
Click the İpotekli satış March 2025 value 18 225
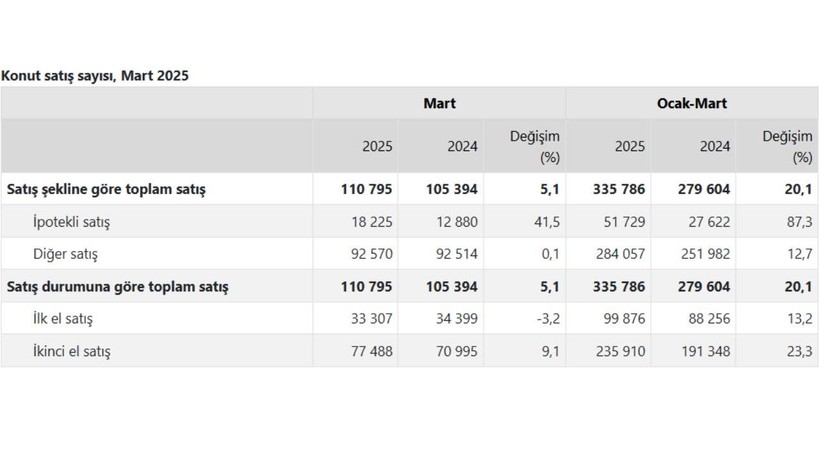click(372, 222)
